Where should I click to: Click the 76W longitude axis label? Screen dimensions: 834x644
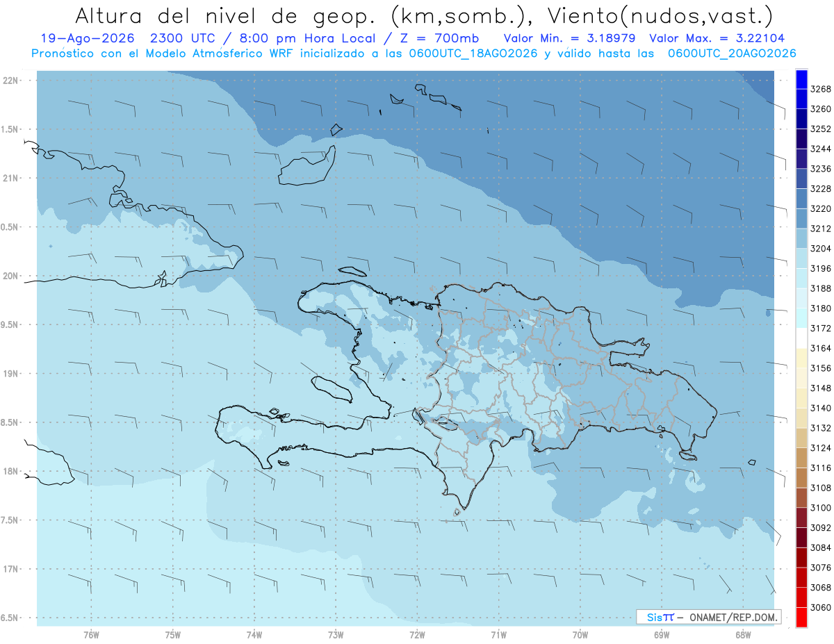(x=91, y=635)
